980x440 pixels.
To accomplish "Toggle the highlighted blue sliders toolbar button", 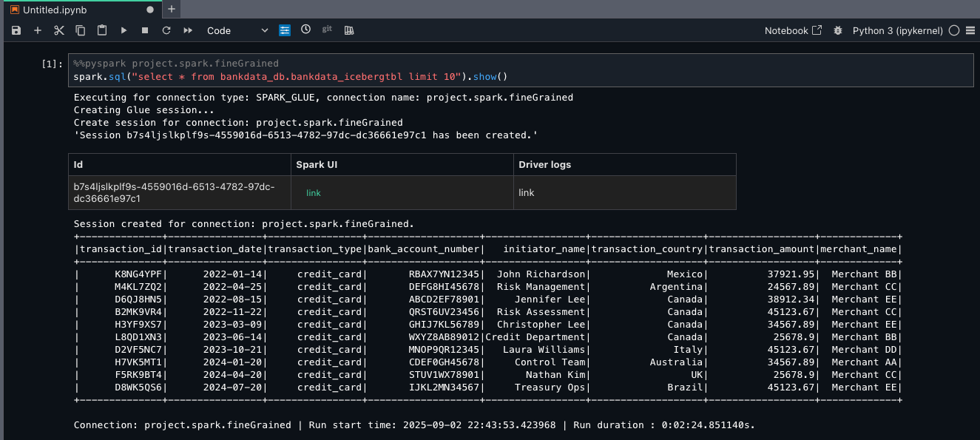I will 285,30.
